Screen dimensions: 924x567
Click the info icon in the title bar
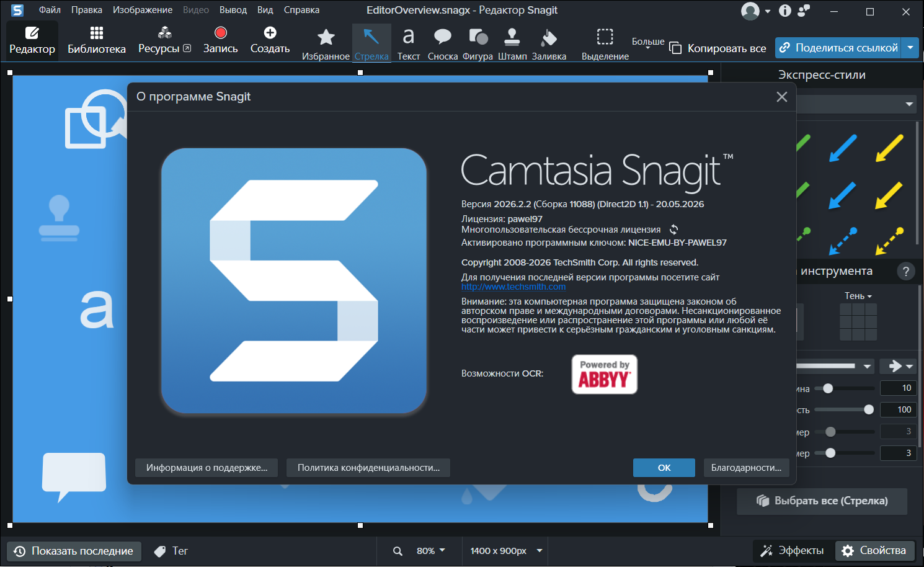[785, 11]
